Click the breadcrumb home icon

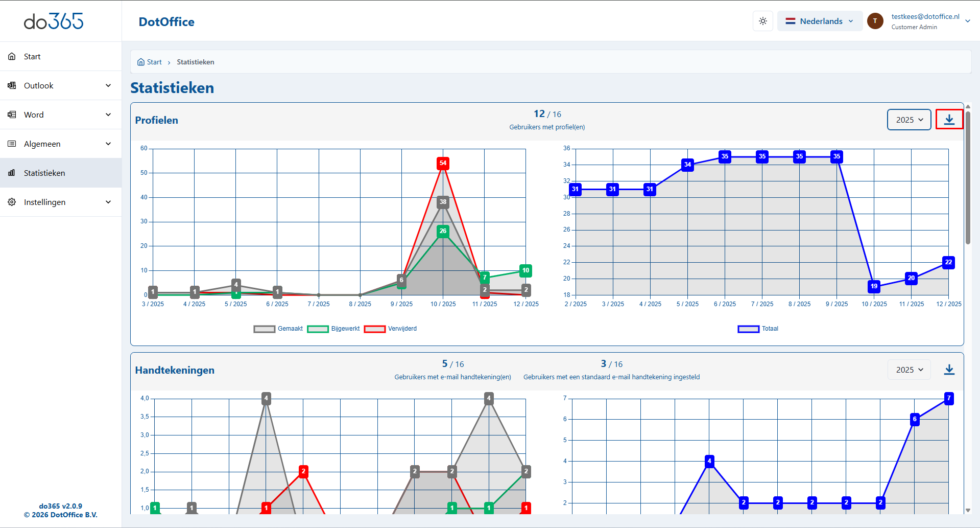(x=141, y=62)
